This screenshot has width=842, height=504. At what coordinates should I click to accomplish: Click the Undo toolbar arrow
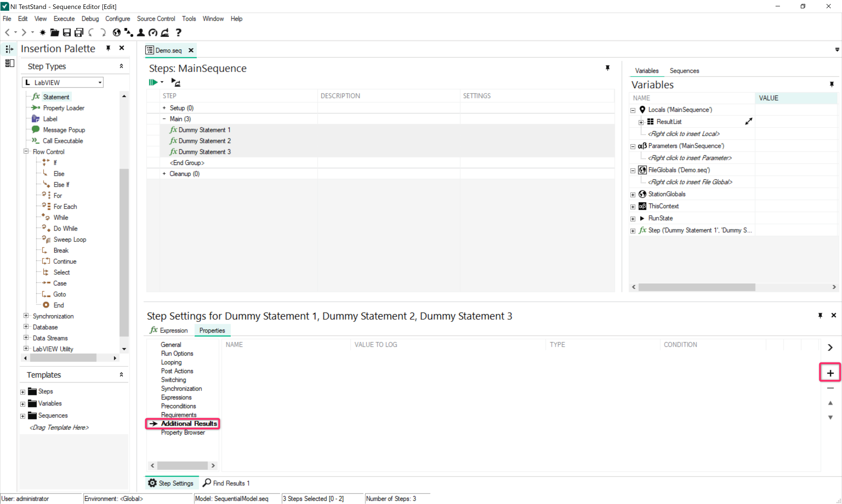pos(91,33)
